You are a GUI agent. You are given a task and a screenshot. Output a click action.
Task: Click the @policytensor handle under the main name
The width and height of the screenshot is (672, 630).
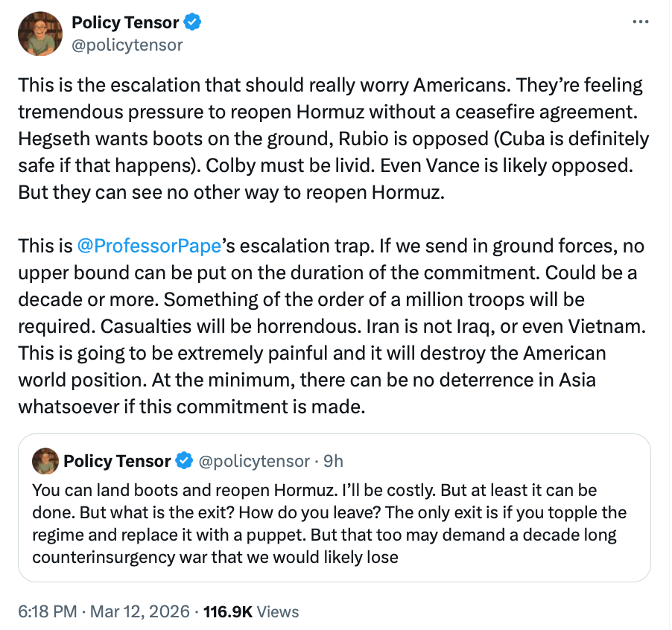click(127, 45)
